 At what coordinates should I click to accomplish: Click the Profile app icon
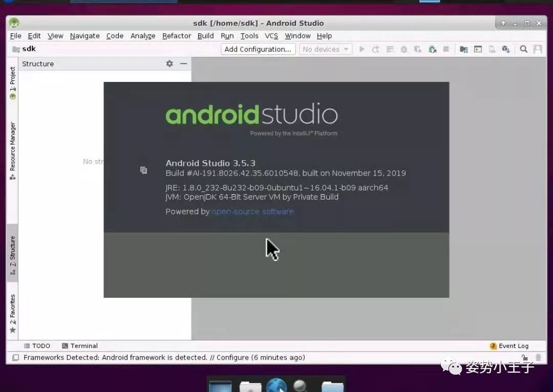(418, 49)
